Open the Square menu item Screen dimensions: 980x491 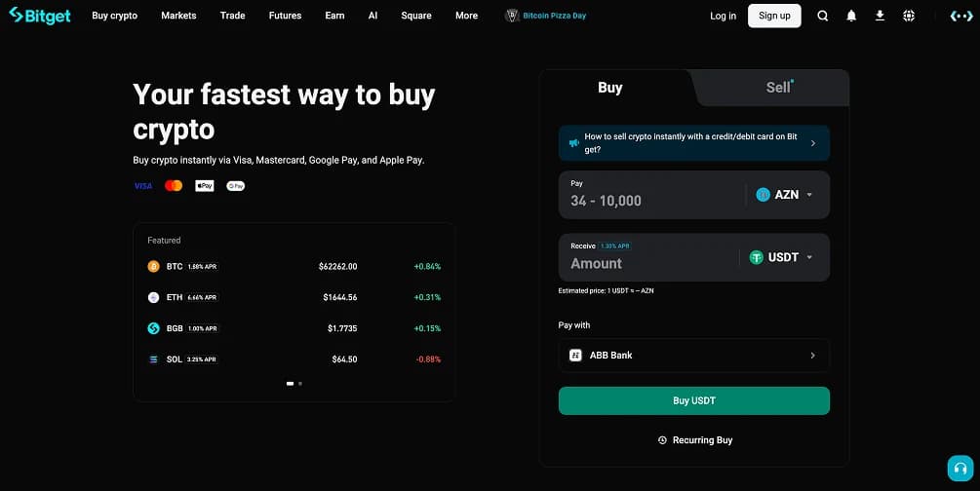[416, 16]
